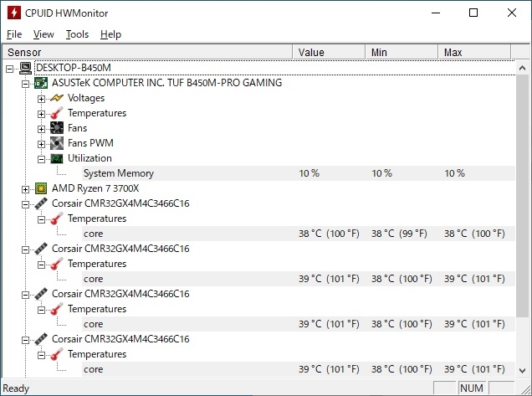Collapse the DESKTOP-B450M root node
The width and height of the screenshot is (532, 396).
point(9,69)
